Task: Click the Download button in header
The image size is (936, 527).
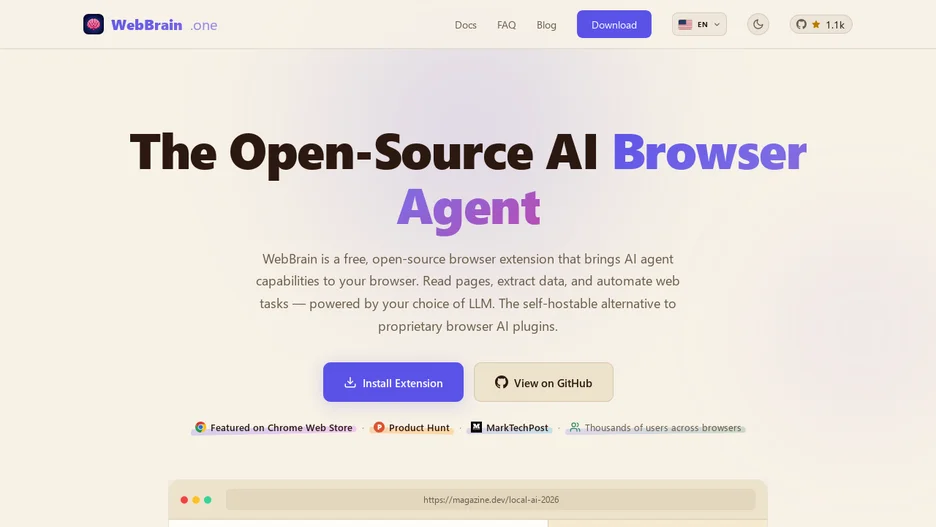Action: tap(614, 24)
